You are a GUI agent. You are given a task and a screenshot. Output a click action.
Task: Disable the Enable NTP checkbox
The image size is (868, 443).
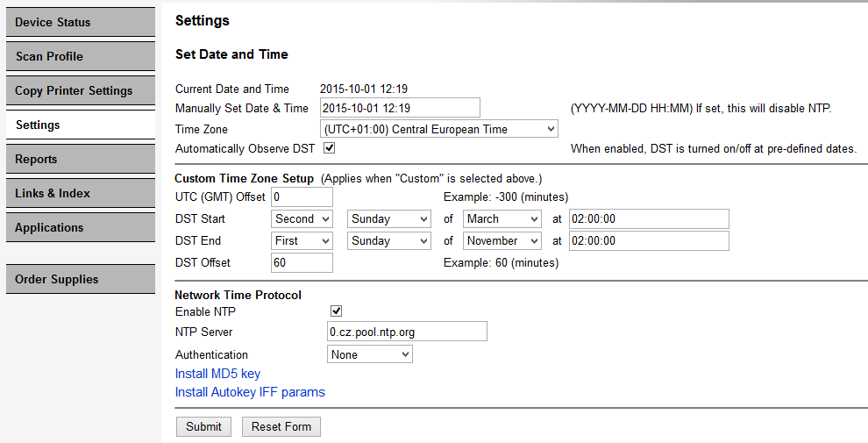336,311
